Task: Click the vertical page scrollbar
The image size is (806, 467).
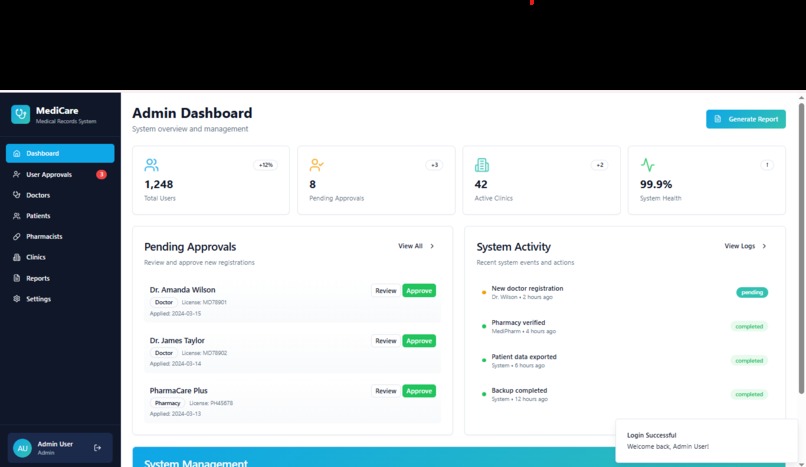Action: pos(801,249)
